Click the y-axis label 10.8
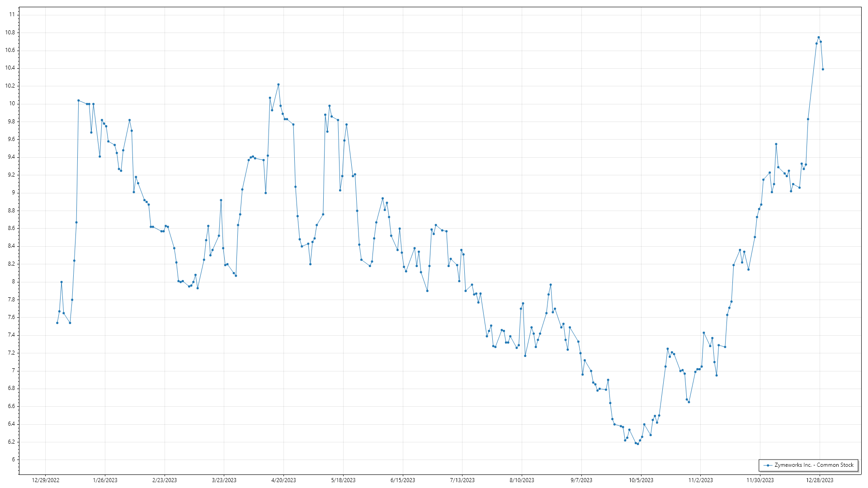Screen dimensions: 868x488 (10, 33)
